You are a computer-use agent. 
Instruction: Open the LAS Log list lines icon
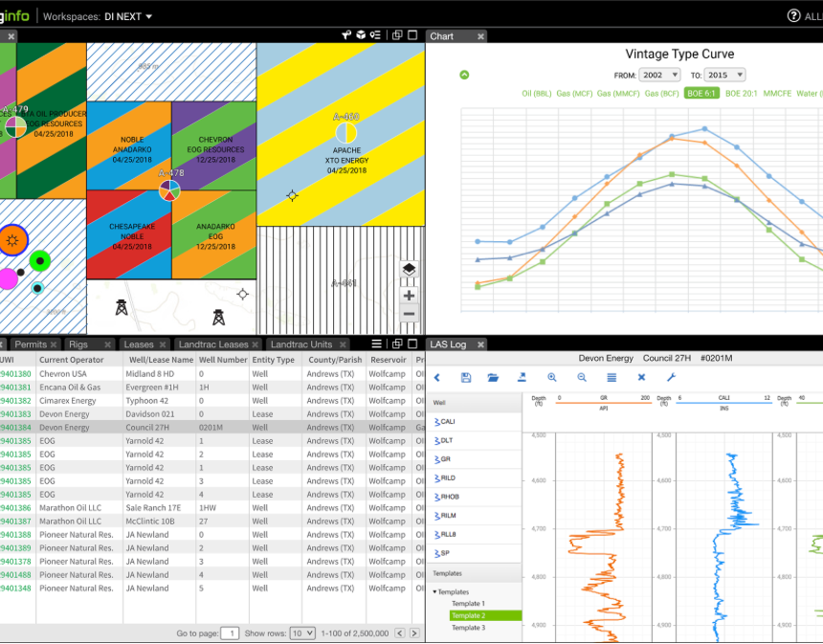click(x=612, y=377)
